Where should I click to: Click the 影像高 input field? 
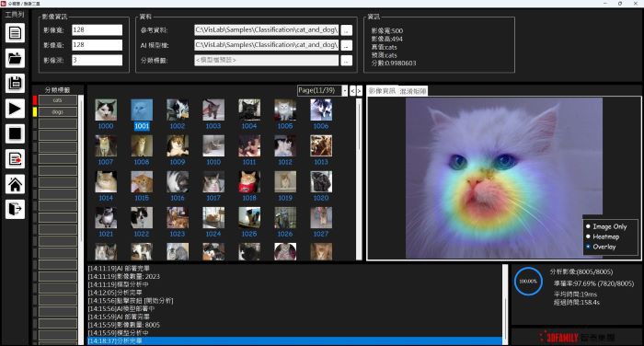point(98,45)
